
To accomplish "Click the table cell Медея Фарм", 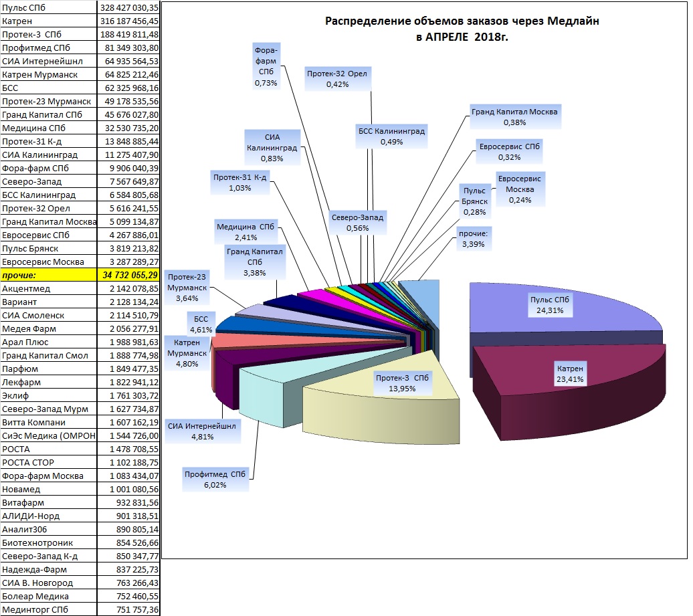I will tap(48, 329).
